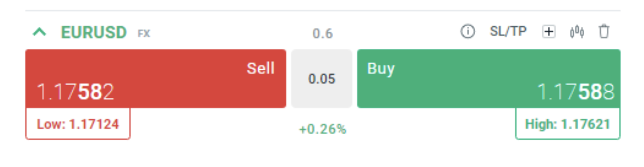
Task: Click the EURUSD symbol name
Action: (94, 32)
